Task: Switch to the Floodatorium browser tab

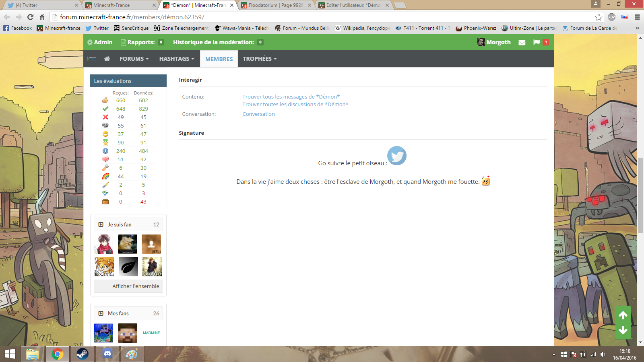Action: click(276, 5)
